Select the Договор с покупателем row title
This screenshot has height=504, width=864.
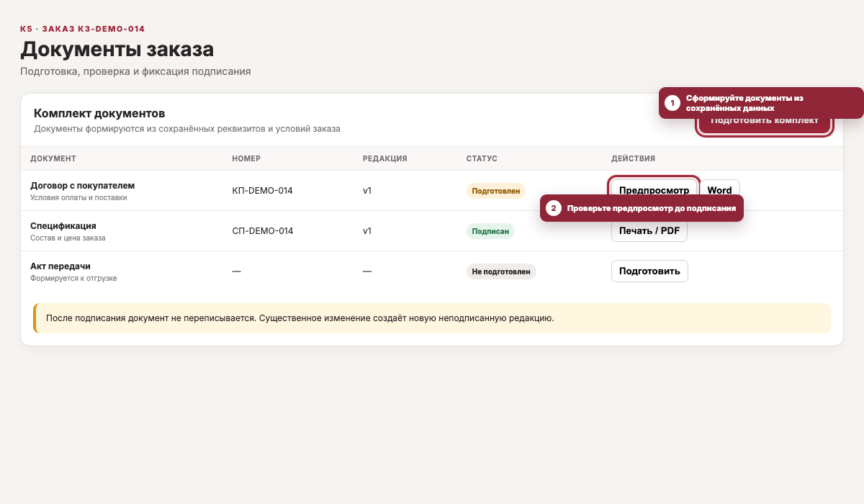[x=83, y=185]
